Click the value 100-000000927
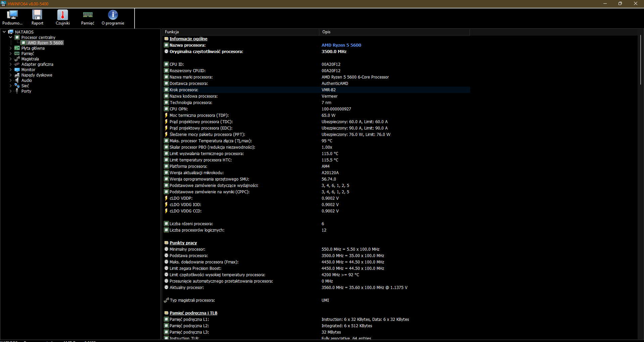The width and height of the screenshot is (644, 342). coord(336,109)
